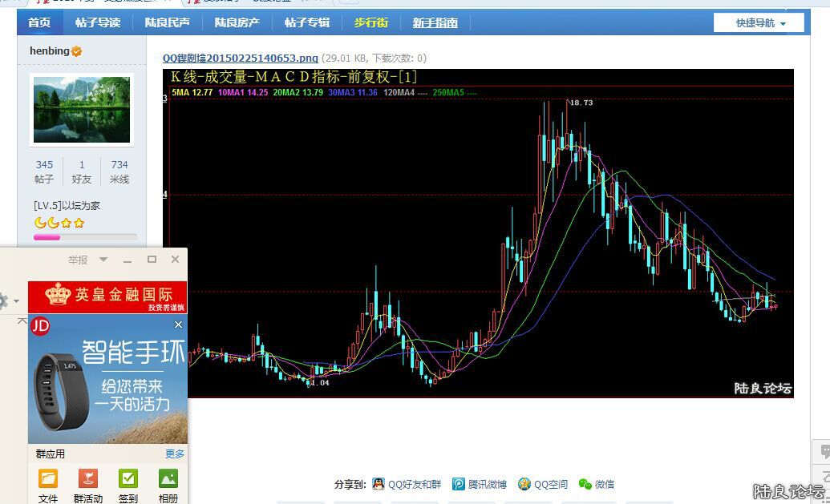Open the 快捷导航 dropdown
This screenshot has width=830, height=504.
click(x=760, y=23)
